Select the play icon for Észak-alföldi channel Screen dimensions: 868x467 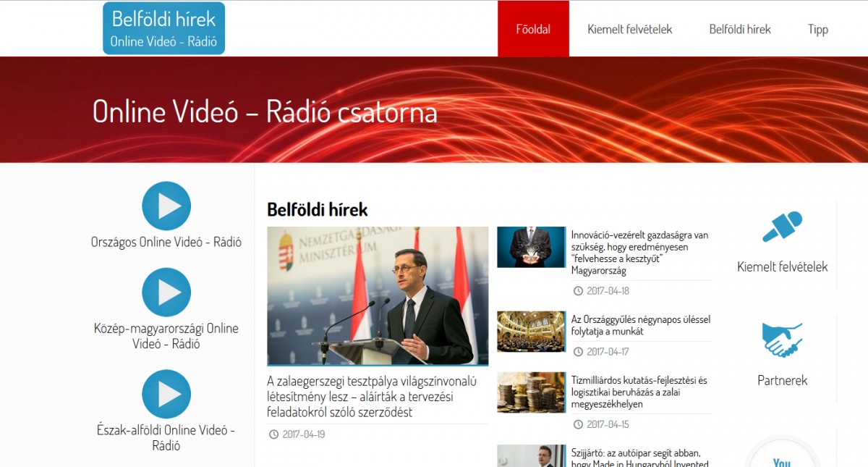click(x=166, y=395)
